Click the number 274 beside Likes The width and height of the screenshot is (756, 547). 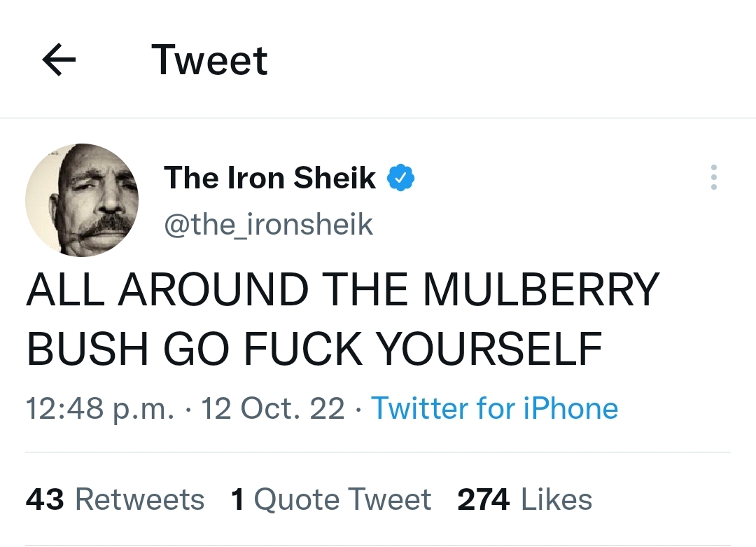point(483,499)
